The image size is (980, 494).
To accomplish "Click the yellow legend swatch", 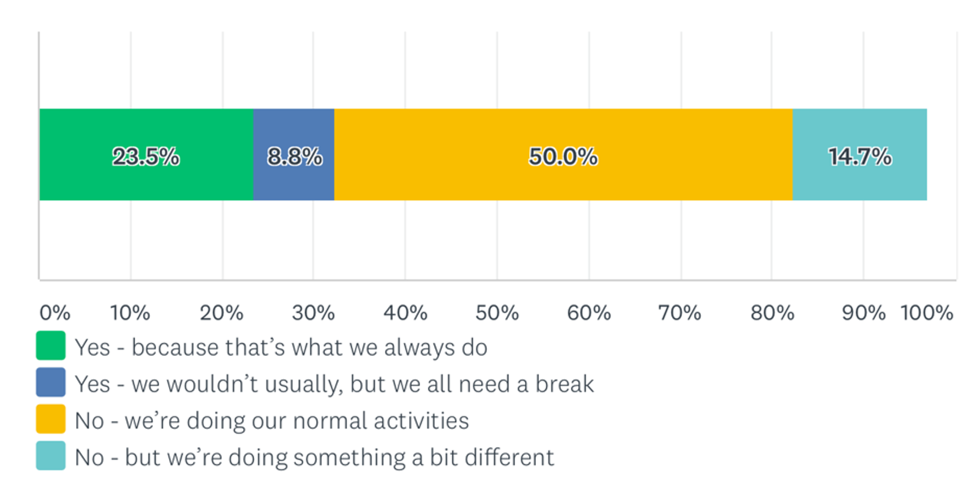I will coord(50,419).
